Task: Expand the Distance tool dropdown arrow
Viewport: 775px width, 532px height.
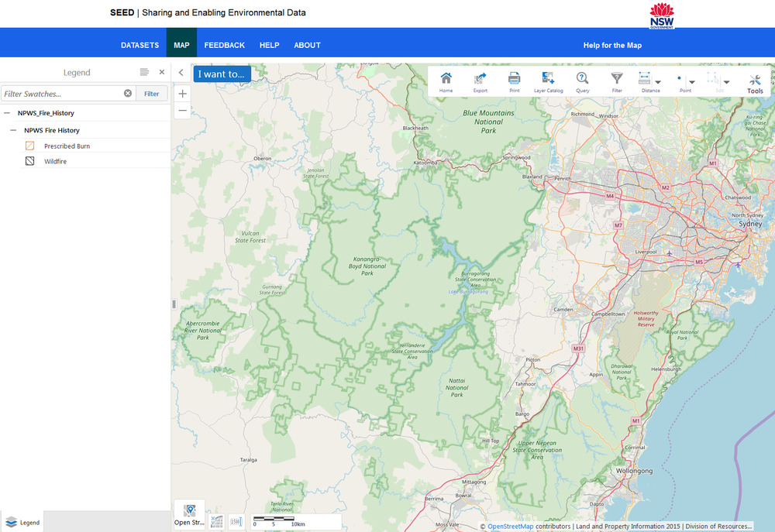Action: coord(658,82)
